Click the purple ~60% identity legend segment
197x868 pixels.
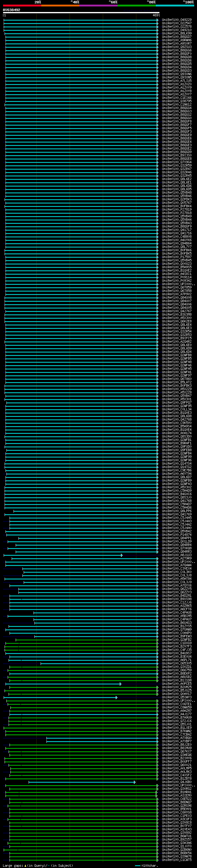click(x=98, y=6)
